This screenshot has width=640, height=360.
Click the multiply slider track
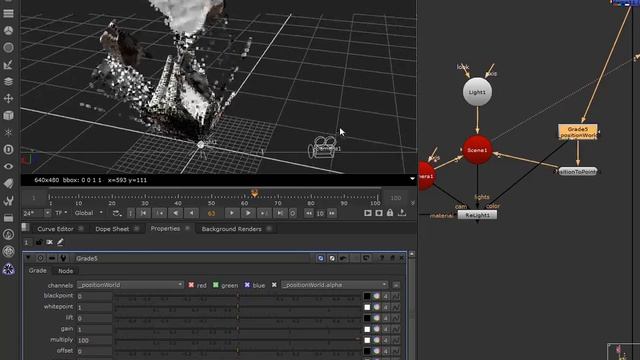[x=238, y=340]
